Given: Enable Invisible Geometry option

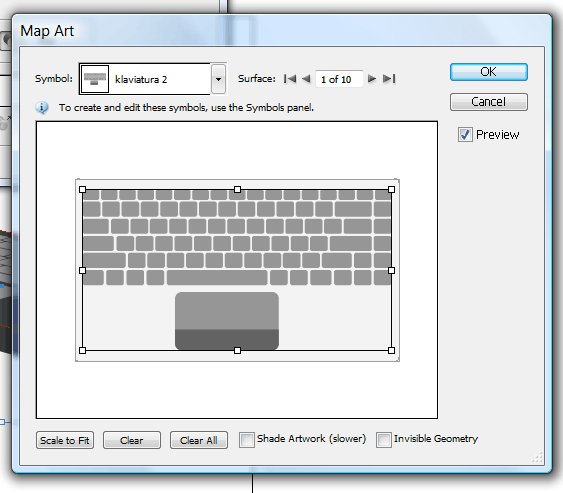Looking at the screenshot, I should (x=383, y=440).
